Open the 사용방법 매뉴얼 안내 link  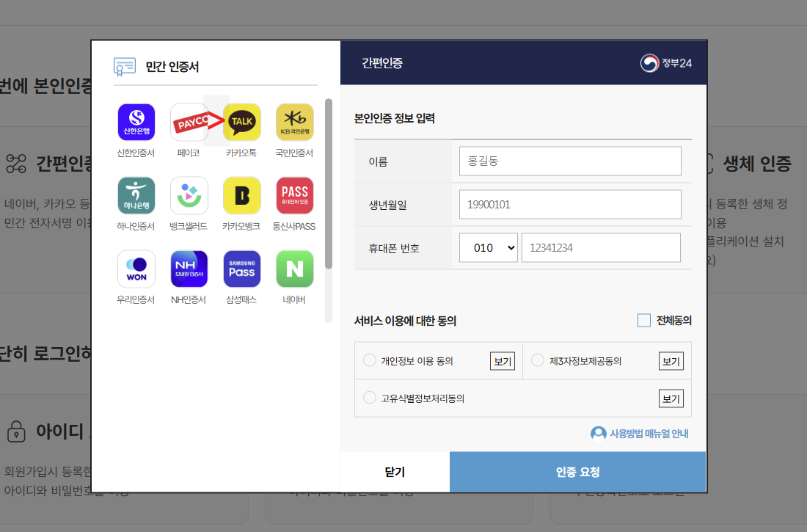(649, 434)
